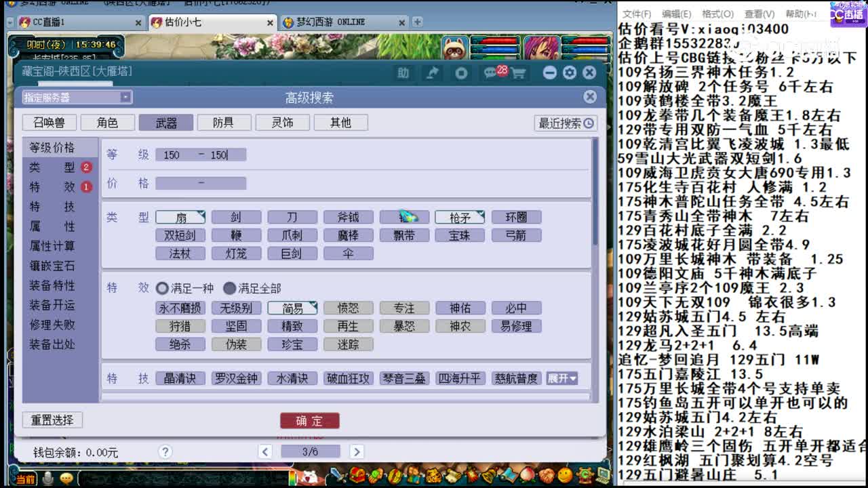Click the round stop icon in header

pos(461,73)
